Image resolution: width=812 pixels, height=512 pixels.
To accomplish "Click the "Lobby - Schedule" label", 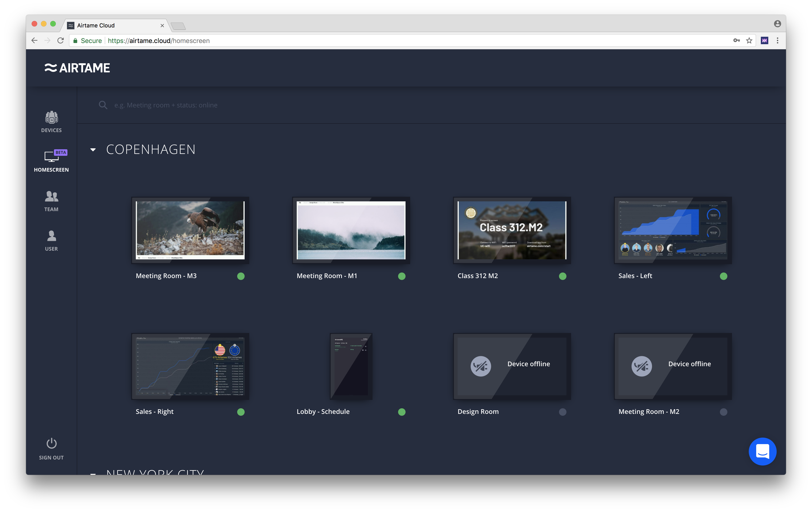I will [323, 412].
